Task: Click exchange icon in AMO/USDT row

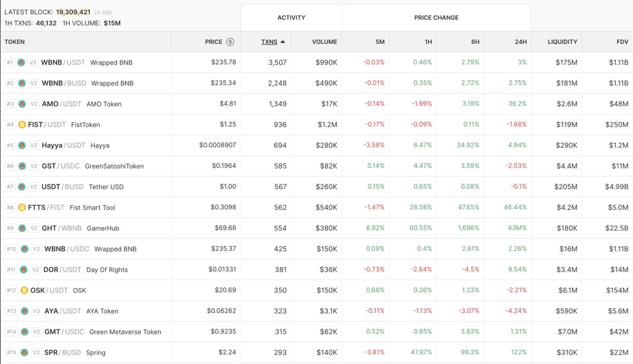Action: click(x=22, y=104)
